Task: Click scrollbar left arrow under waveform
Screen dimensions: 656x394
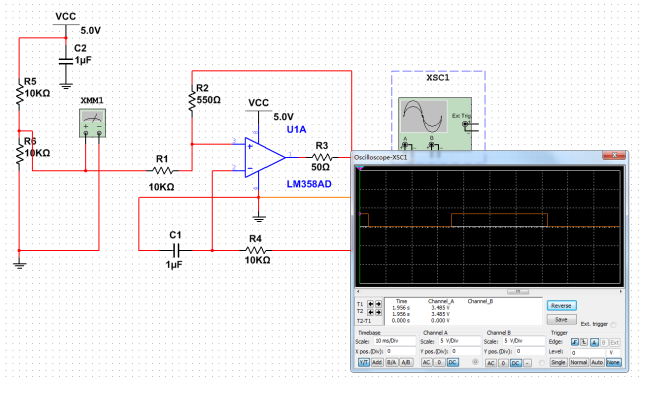Action: 358,291
